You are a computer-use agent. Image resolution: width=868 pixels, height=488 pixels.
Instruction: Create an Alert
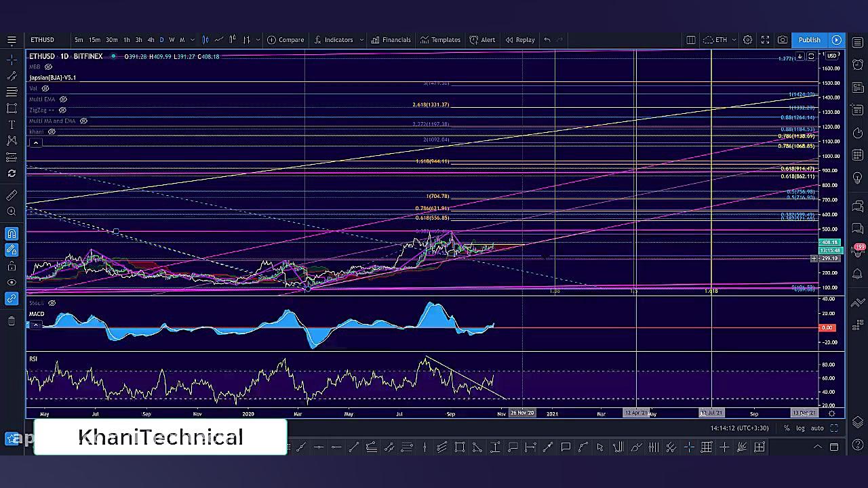click(x=482, y=40)
